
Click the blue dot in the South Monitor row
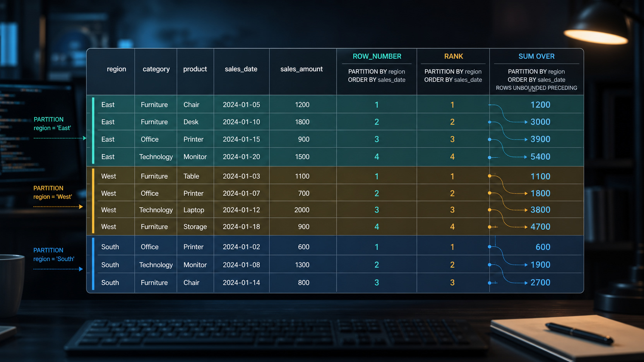490,265
